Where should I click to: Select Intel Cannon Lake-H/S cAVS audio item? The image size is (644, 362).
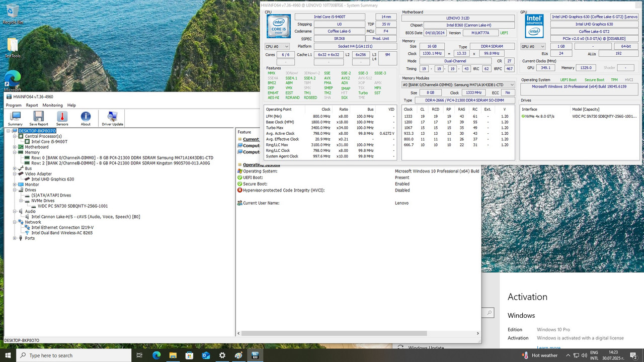(x=86, y=217)
